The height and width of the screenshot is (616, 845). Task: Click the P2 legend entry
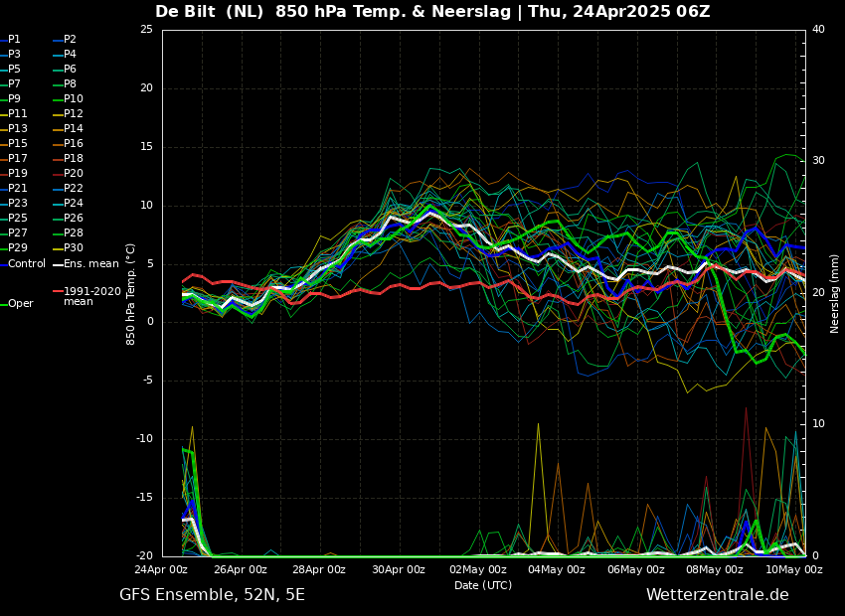65,40
